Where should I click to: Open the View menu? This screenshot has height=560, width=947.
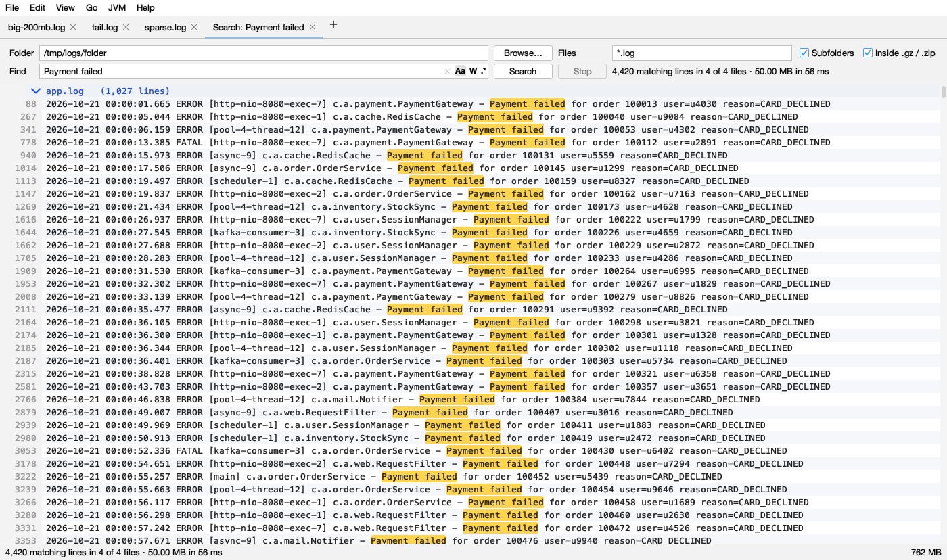coord(66,7)
